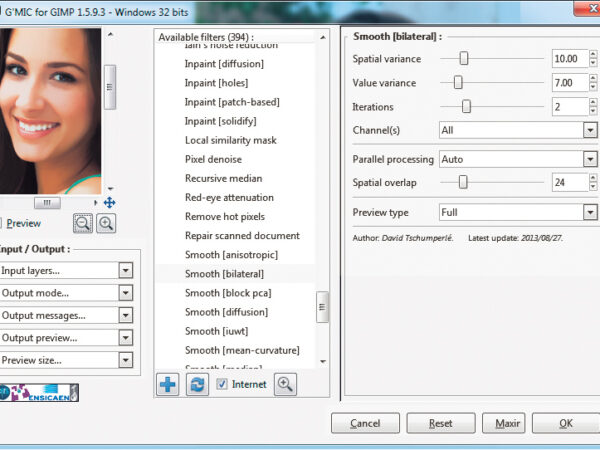Open the Channel(s) dropdown set to All
The image size is (600, 450).
pos(518,130)
